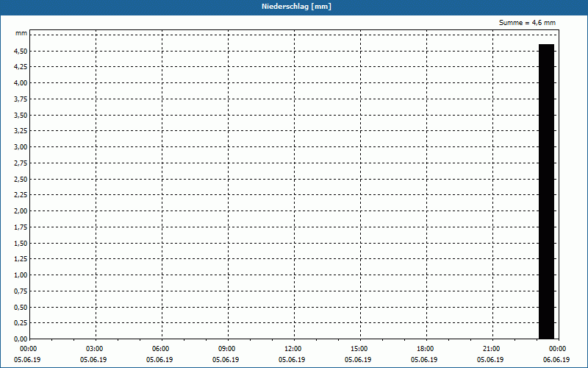This screenshot has width=588, height=368.
Task: Click the 4,50 y-axis value
Action: [x=21, y=51]
